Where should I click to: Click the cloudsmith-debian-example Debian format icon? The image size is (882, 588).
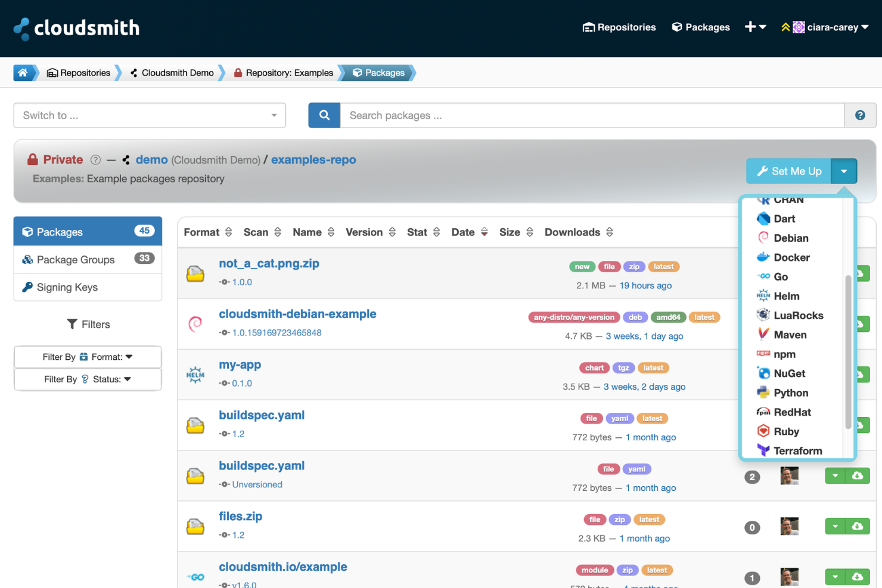(x=195, y=324)
